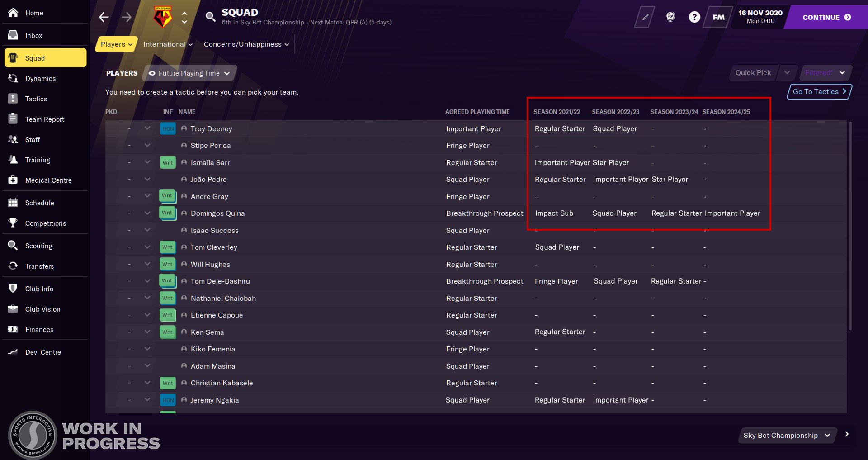The image size is (868, 460).
Task: Open the help question mark
Action: coord(694,17)
